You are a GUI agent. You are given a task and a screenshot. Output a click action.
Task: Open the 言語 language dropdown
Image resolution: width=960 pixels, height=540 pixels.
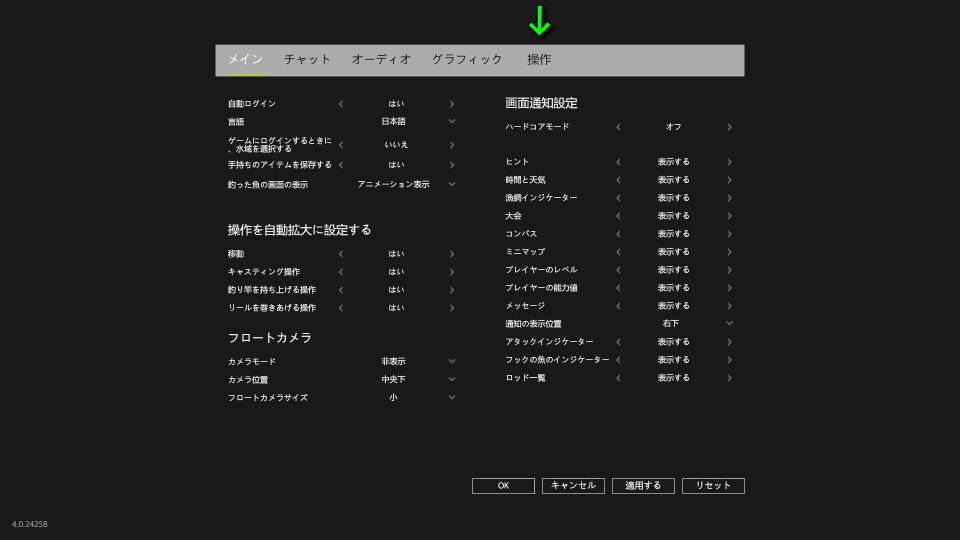pyautogui.click(x=451, y=122)
